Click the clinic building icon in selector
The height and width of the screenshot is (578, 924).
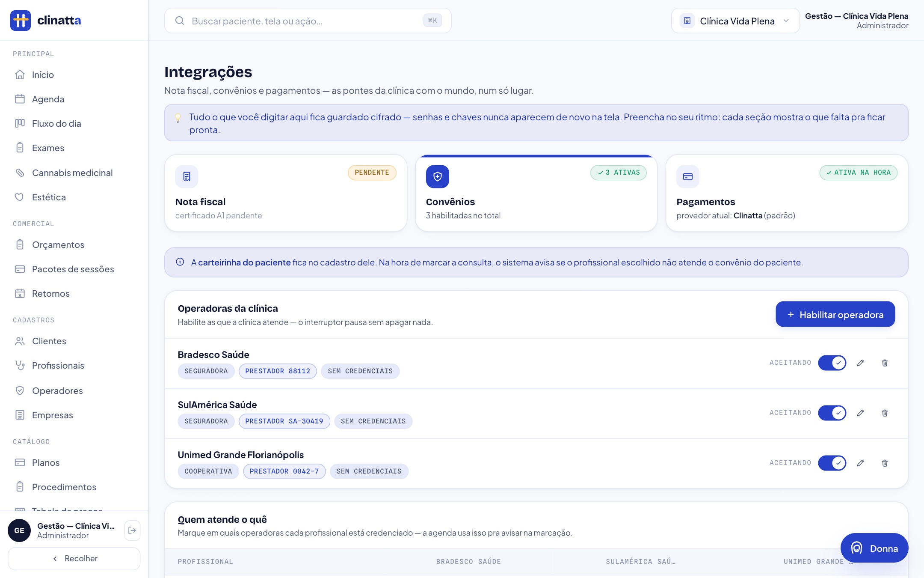point(687,21)
